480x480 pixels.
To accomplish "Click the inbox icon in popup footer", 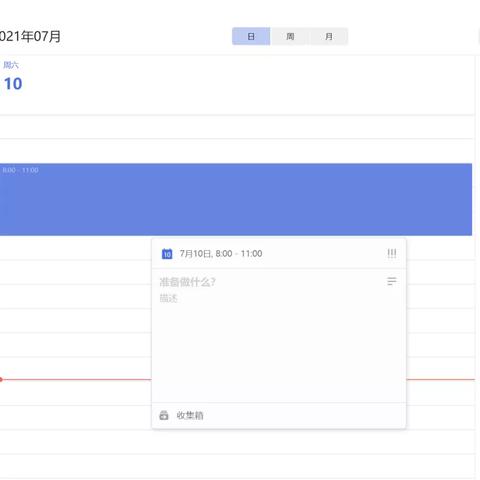I will [x=164, y=415].
